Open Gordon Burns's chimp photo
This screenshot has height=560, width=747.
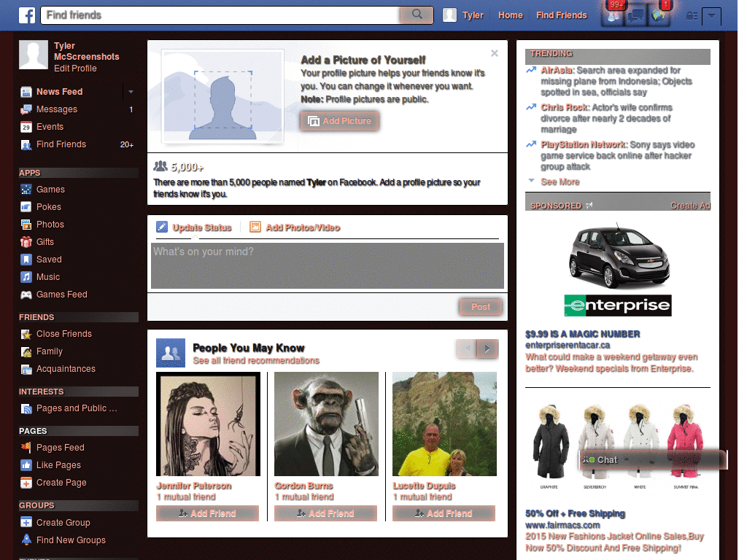(x=326, y=424)
